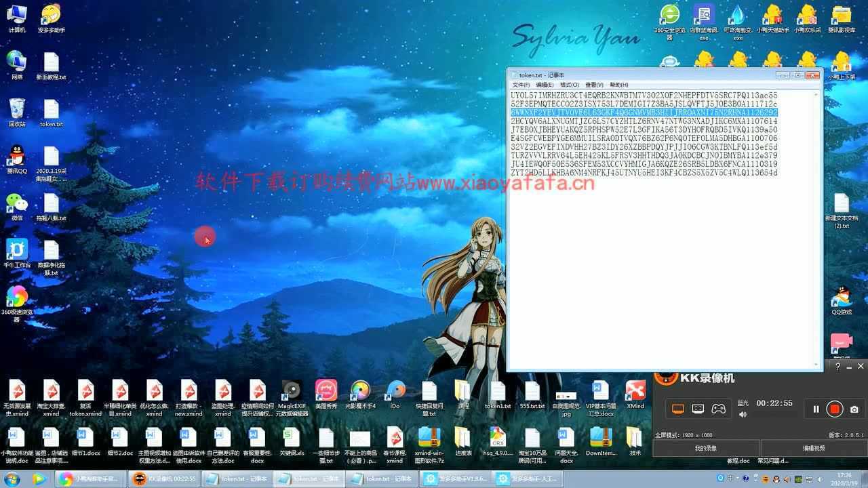Change the 蓝光 quality setting
The height and width of the screenshot is (488, 868).
[x=743, y=403]
